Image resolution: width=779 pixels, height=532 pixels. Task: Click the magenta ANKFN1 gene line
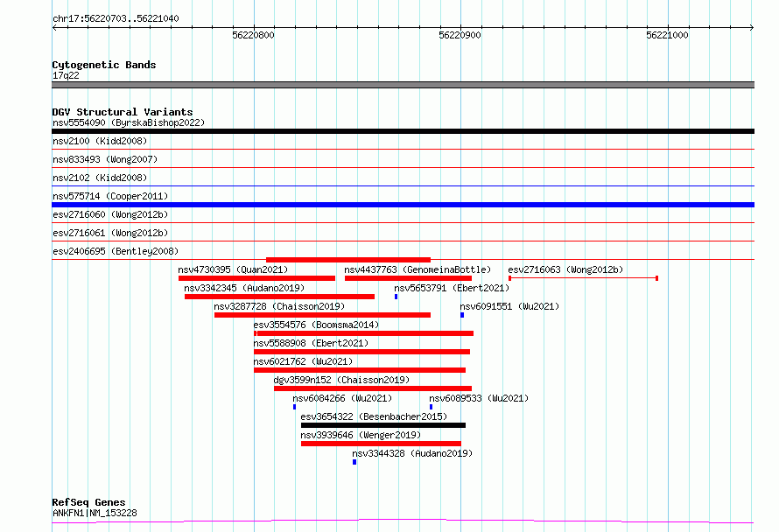click(403, 521)
